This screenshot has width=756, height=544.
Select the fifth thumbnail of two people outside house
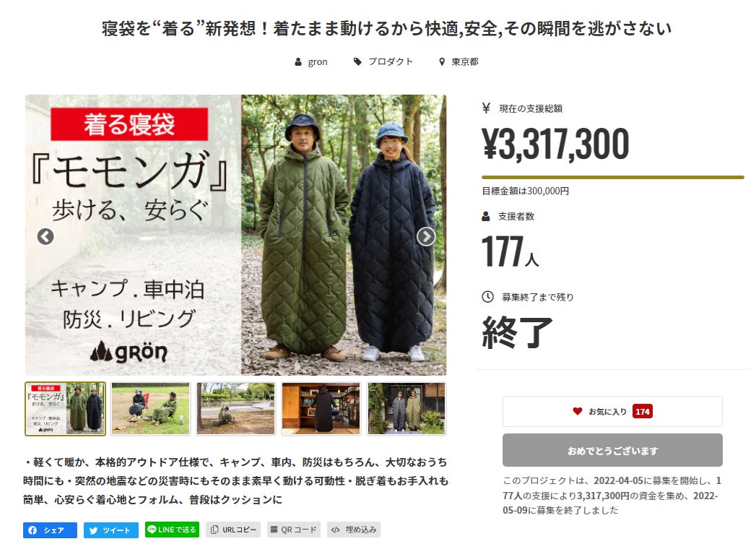tap(407, 409)
